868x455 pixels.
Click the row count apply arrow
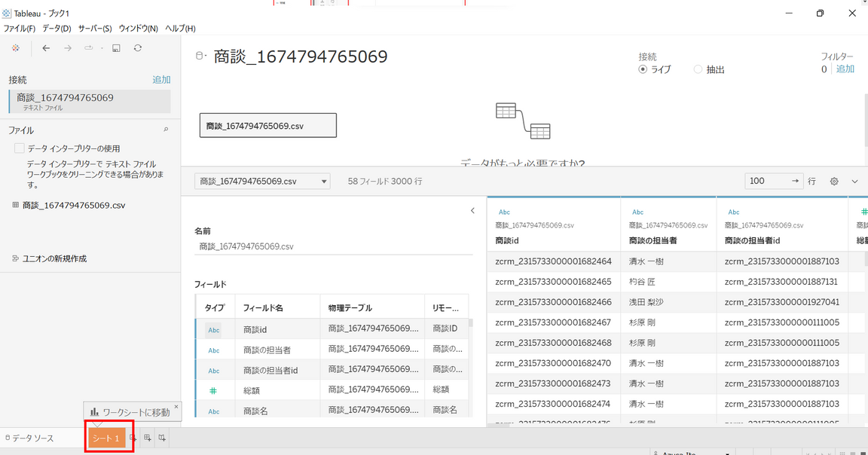(x=795, y=181)
